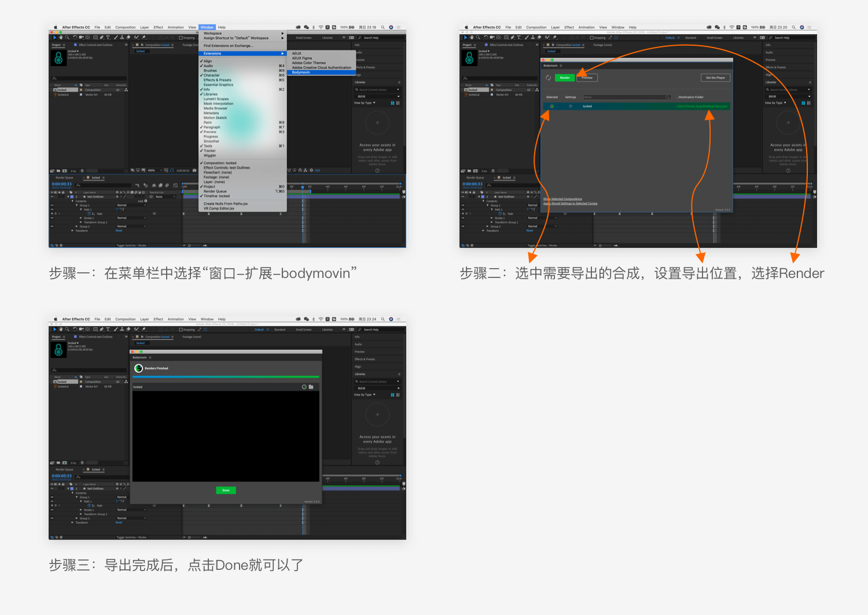Click the WeChat menu bar icon in step-three screenshot
Viewport: 868px width, 615px height.
(x=306, y=319)
